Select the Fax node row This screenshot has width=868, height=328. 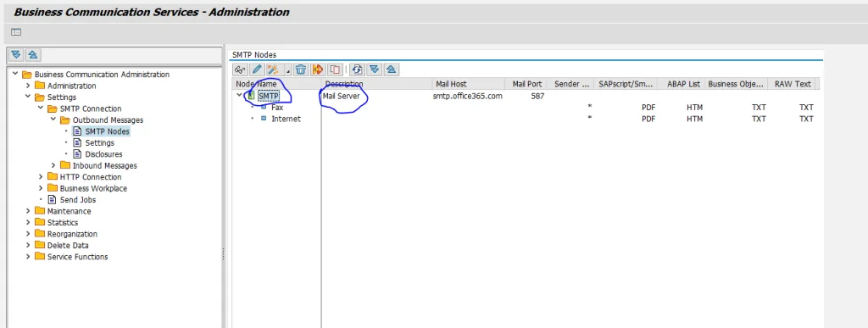click(x=277, y=108)
